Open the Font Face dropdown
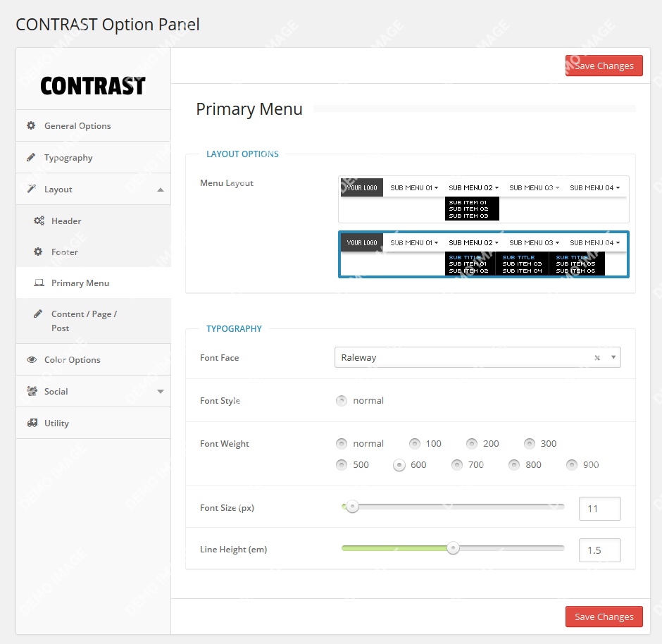 [614, 357]
